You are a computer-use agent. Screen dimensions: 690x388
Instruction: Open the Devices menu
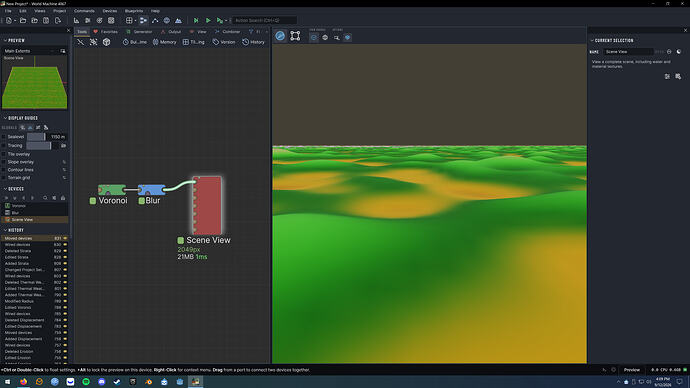(x=110, y=11)
